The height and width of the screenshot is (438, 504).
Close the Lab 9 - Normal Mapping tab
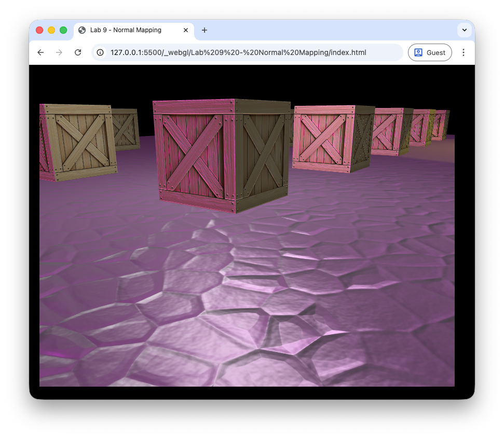pyautogui.click(x=186, y=30)
